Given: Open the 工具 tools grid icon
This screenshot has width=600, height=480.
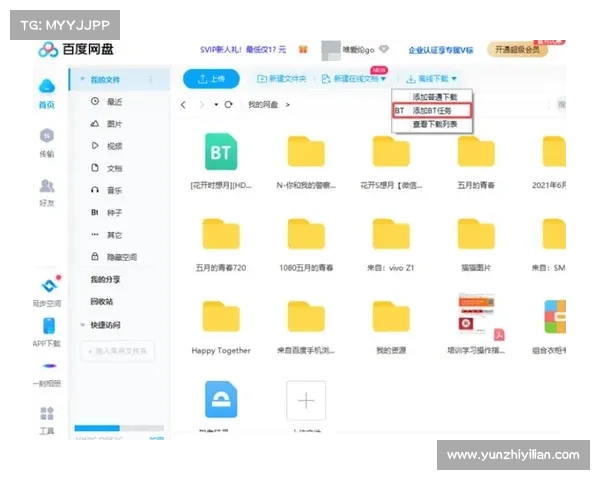Looking at the screenshot, I should point(47,414).
